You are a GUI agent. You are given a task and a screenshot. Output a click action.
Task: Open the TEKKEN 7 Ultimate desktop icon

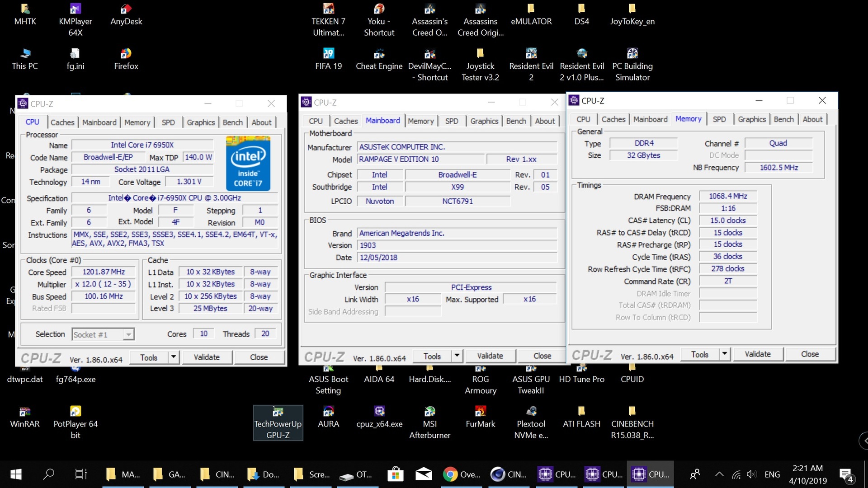(x=329, y=21)
